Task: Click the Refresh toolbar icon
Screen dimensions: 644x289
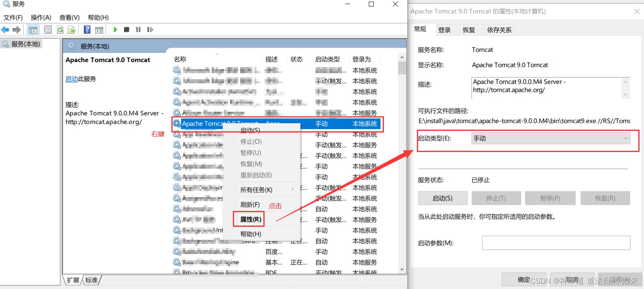Action: point(60,30)
